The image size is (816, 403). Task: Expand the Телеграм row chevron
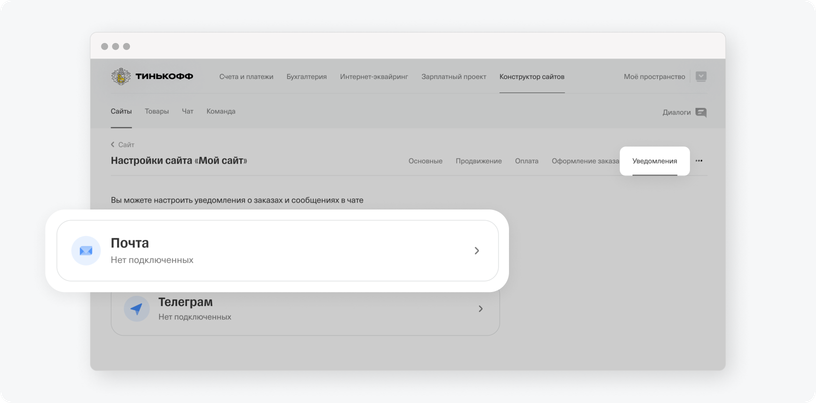[480, 309]
